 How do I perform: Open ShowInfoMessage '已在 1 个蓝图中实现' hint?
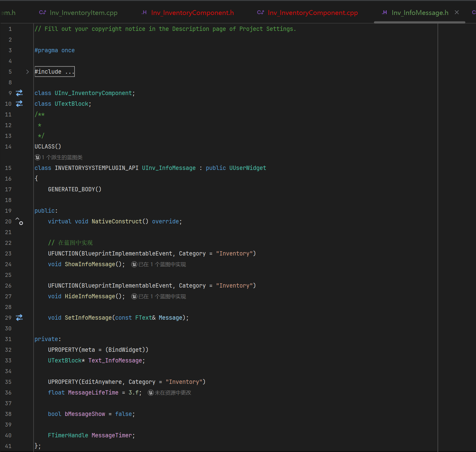[x=162, y=264]
